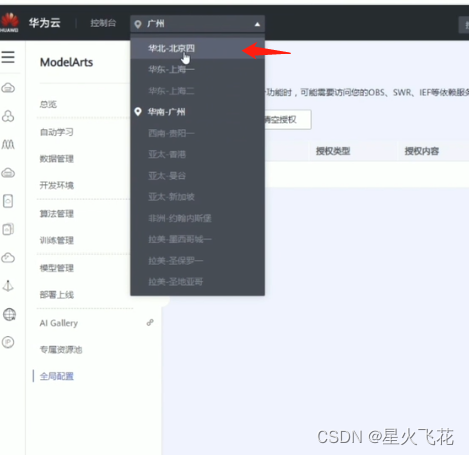Open 模型管理 in sidebar
This screenshot has height=455, width=469.
pos(57,268)
